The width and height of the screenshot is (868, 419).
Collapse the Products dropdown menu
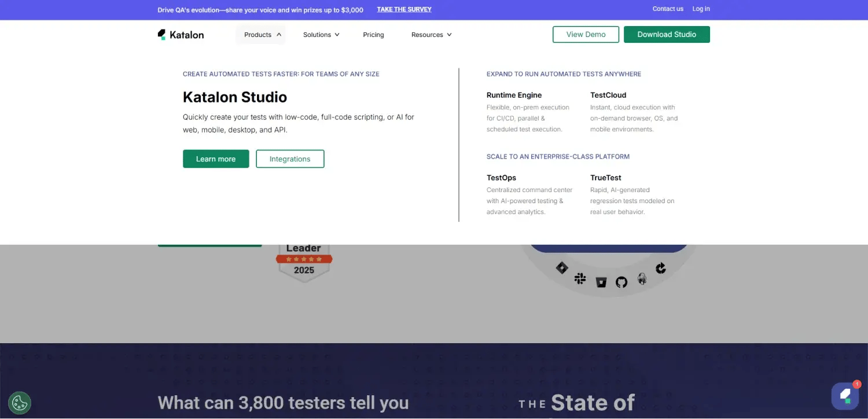tap(263, 35)
